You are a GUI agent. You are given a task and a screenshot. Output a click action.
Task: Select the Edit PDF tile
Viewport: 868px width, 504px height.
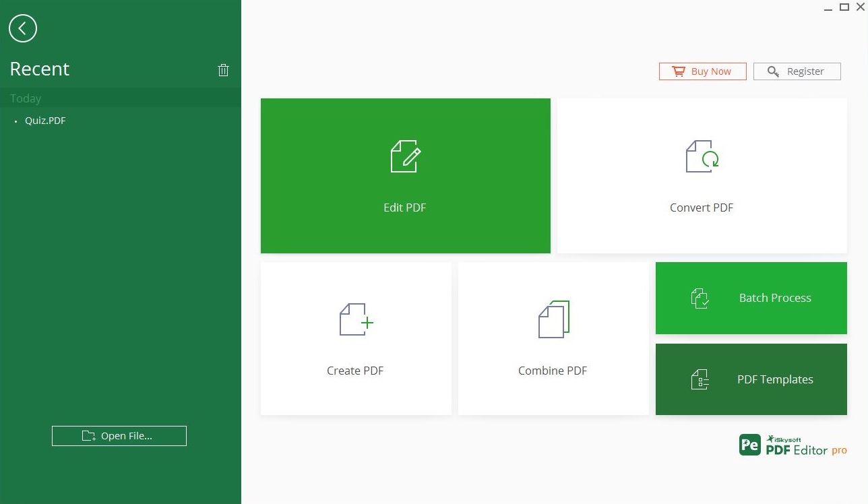coord(404,175)
